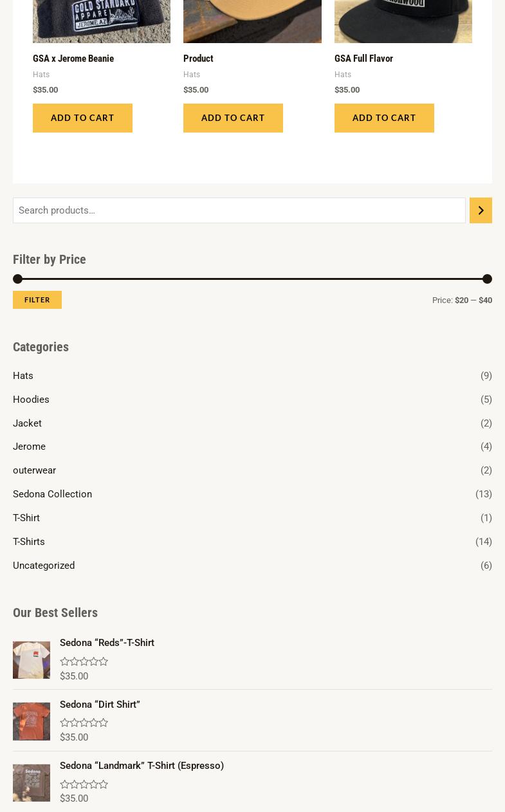Open the GSA Full Flavor product title
Image resolution: width=505 pixels, height=812 pixels.
tap(363, 59)
